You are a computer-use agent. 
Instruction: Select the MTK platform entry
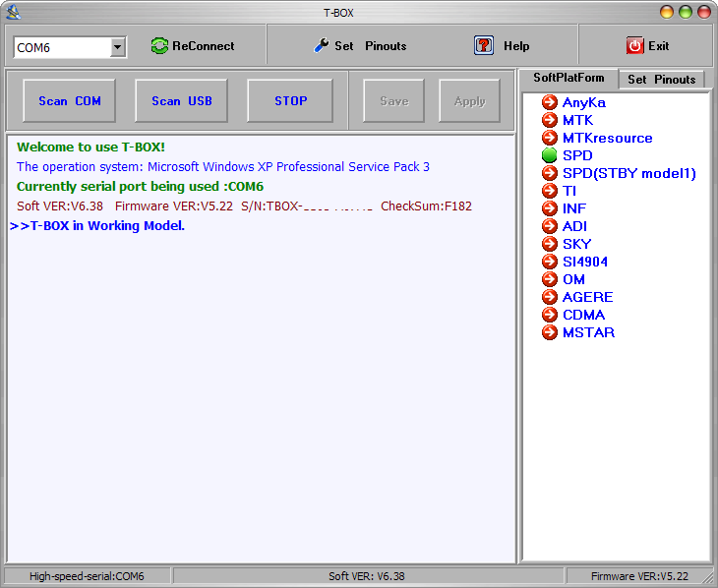tap(577, 120)
